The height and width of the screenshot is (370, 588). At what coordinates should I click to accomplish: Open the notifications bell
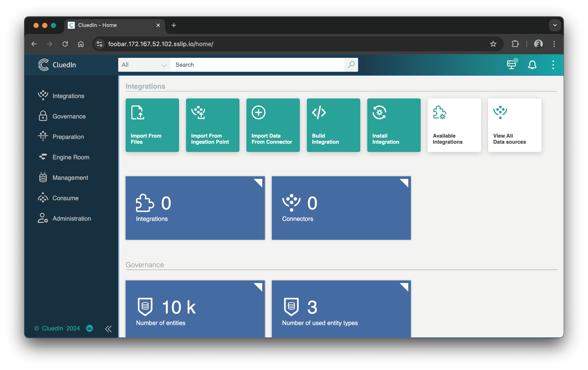click(532, 65)
